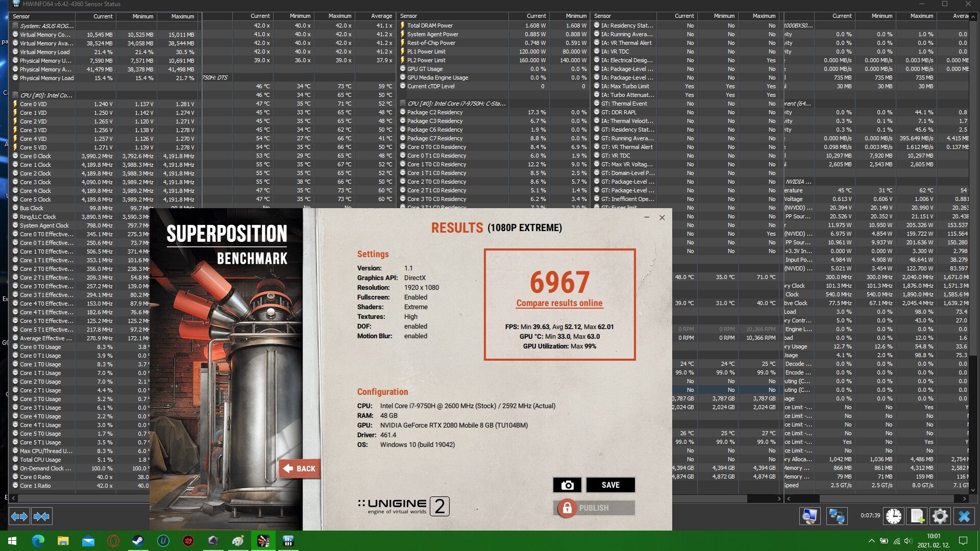Collapse the CPU [#0] Intel Core sensor group
Viewport: 980px width, 551px height.
46,95
